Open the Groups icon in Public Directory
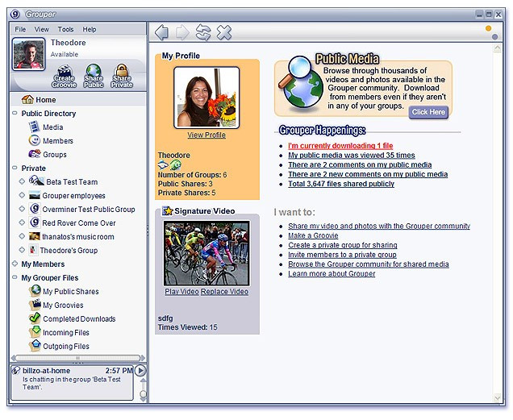 pos(35,154)
